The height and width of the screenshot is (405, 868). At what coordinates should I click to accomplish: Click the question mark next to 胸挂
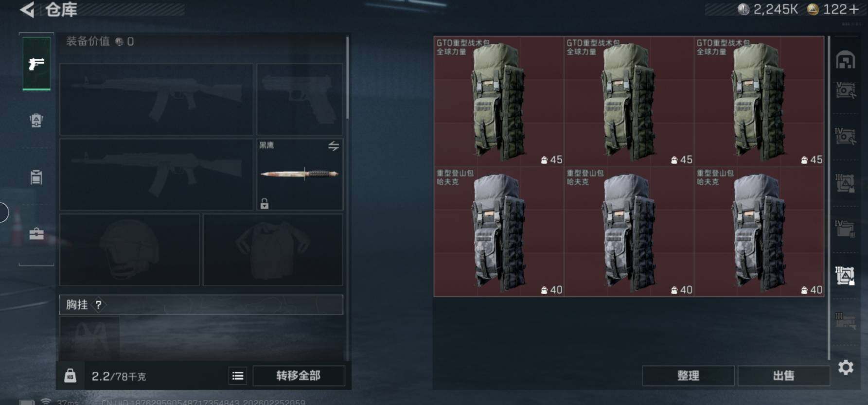99,305
